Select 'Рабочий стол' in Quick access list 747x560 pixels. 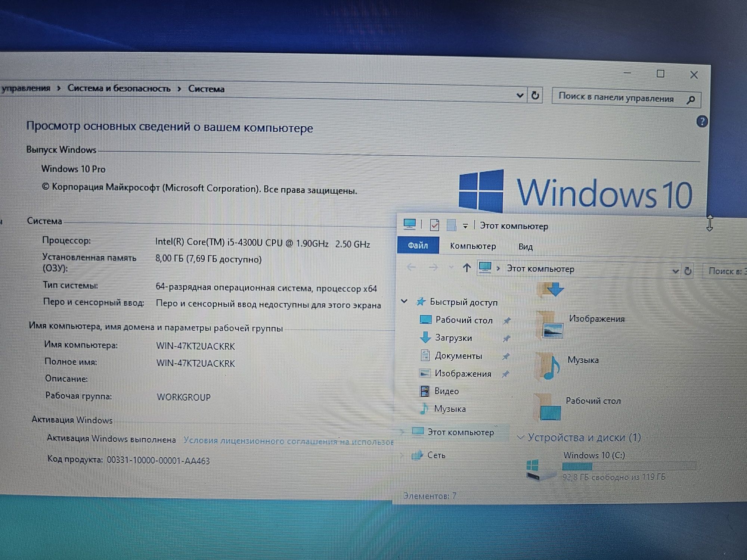point(464,320)
